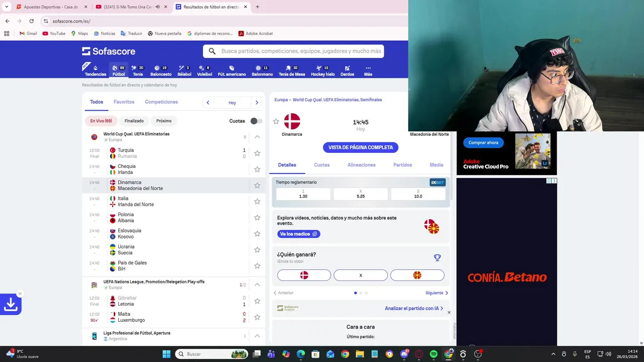This screenshot has height=362, width=644.
Task: Favorite Dinamarca vs Macedonia del Norte in list
Action: point(257,186)
